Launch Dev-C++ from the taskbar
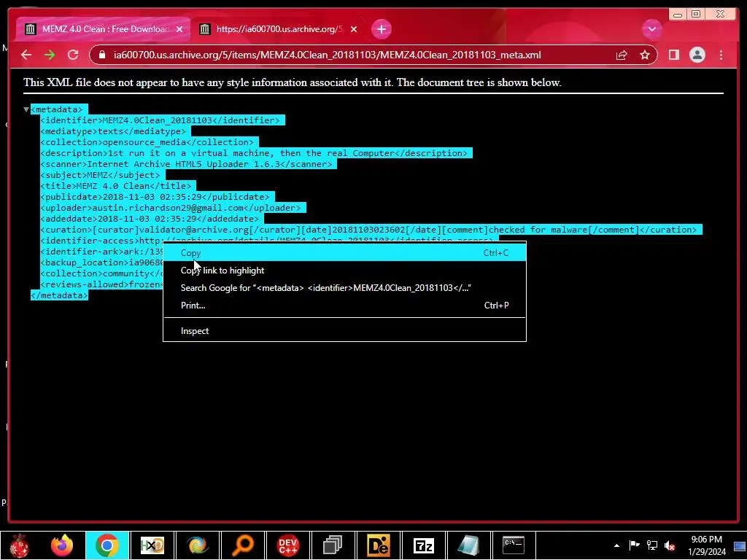This screenshot has height=560, width=747. point(287,545)
